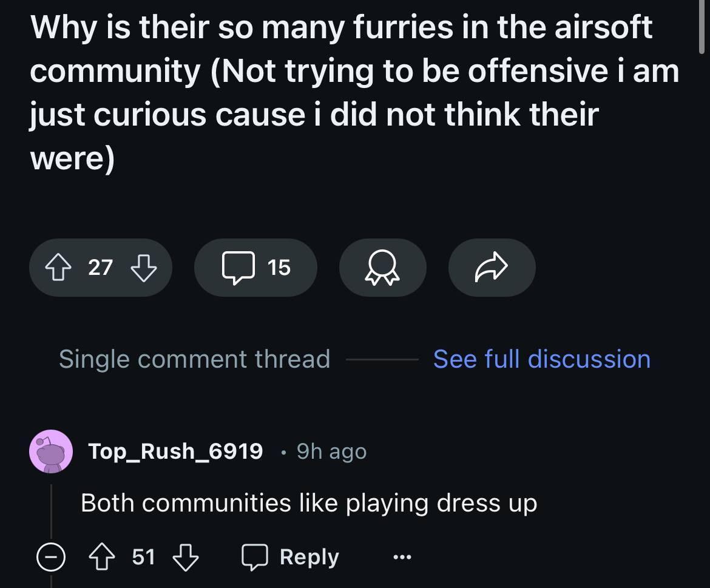Collapse the Top_Rush_6919 comment thread
Image resolution: width=710 pixels, height=588 pixels.
(x=51, y=556)
